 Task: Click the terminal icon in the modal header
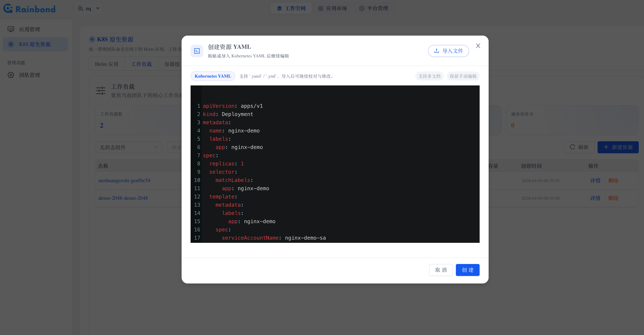197,51
